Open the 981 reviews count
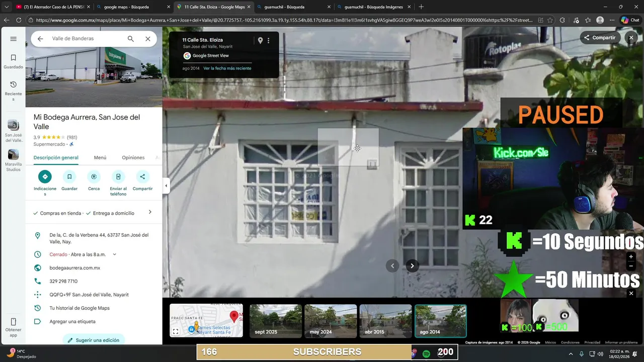The height and width of the screenshot is (362, 644). pyautogui.click(x=72, y=137)
